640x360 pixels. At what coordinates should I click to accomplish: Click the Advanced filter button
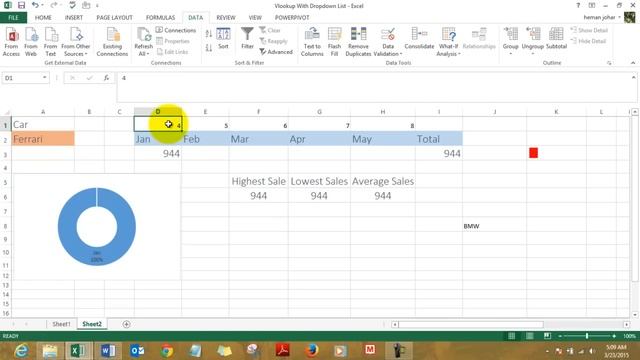click(276, 52)
